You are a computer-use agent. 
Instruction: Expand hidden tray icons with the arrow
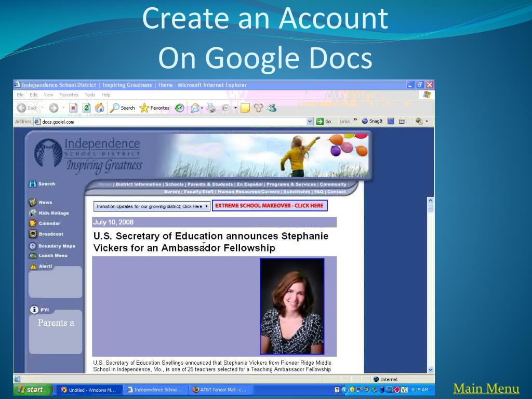pyautogui.click(x=344, y=390)
